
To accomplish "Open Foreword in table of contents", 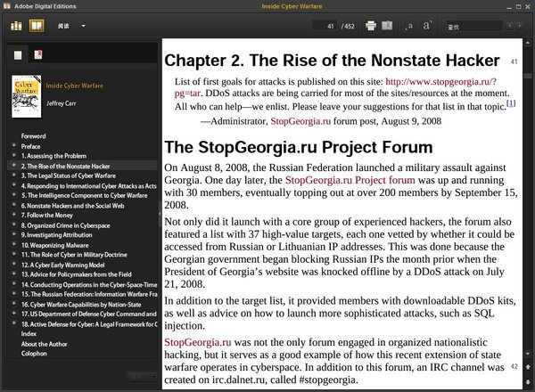I will click(x=33, y=135).
